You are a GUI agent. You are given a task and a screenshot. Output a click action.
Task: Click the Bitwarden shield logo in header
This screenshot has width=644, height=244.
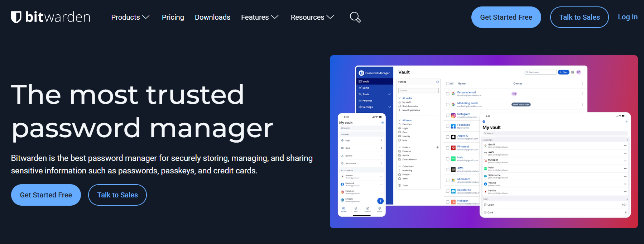tap(16, 17)
